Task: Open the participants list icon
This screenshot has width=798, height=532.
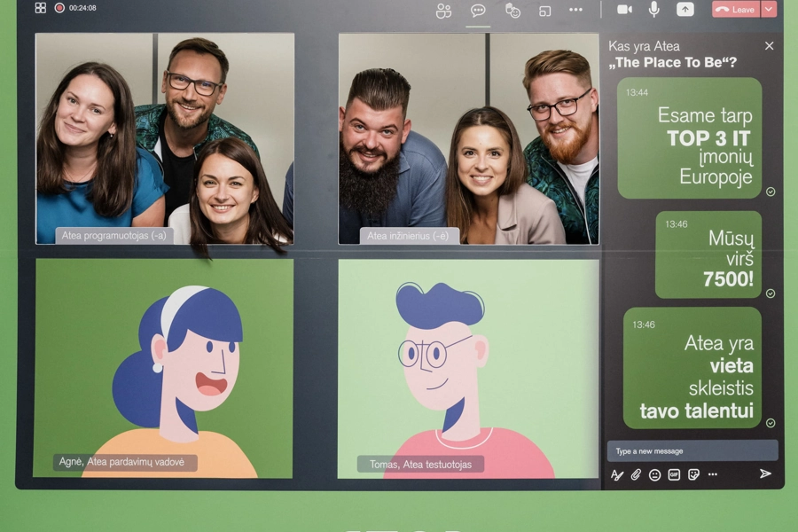Action: tap(443, 10)
